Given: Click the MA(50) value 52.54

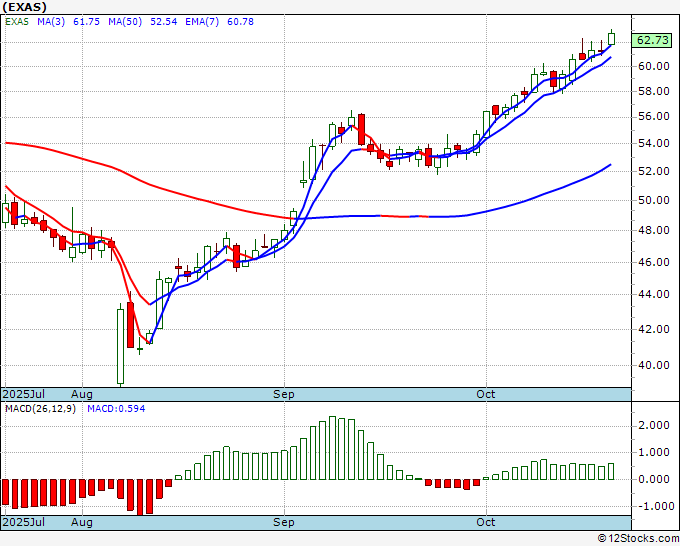Looking at the screenshot, I should pyautogui.click(x=163, y=22).
